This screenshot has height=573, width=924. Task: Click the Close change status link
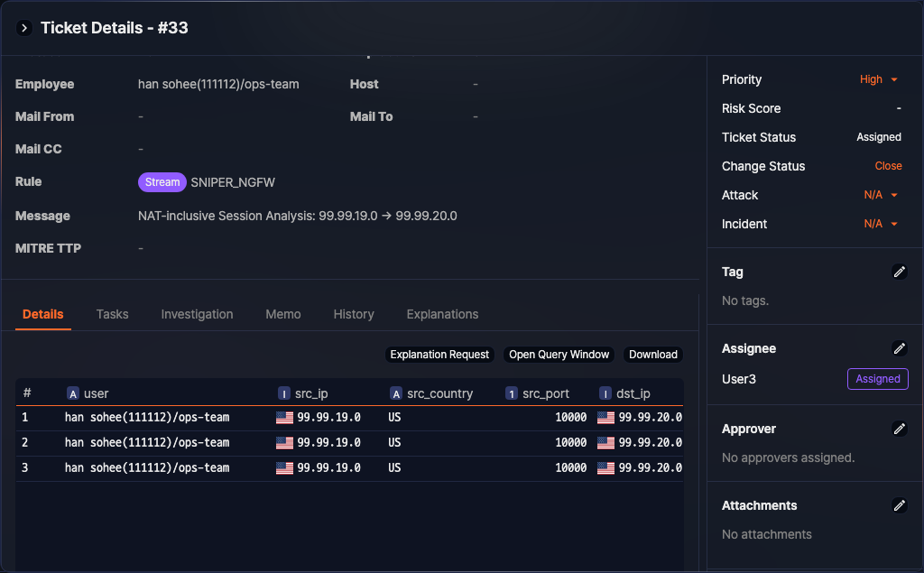pyautogui.click(x=888, y=166)
